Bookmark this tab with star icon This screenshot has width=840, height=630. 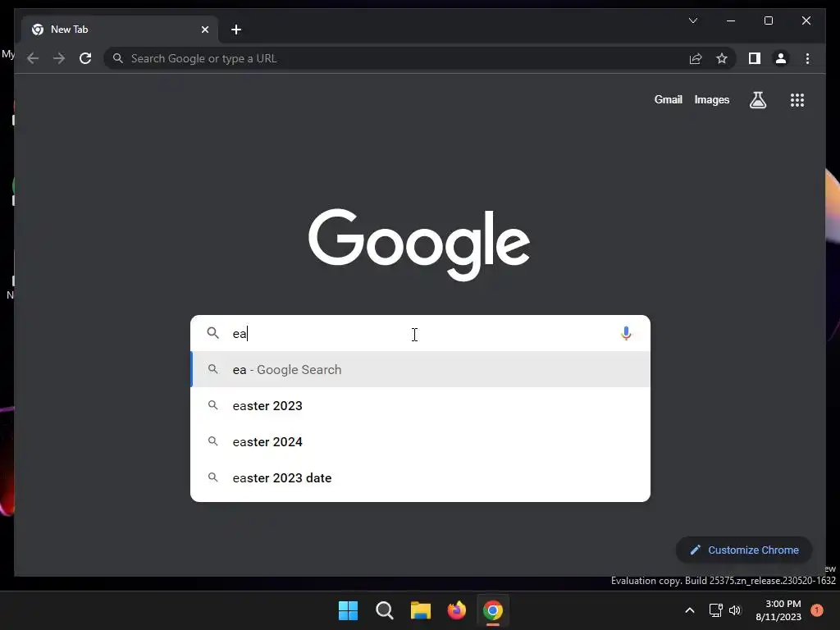[x=722, y=58]
